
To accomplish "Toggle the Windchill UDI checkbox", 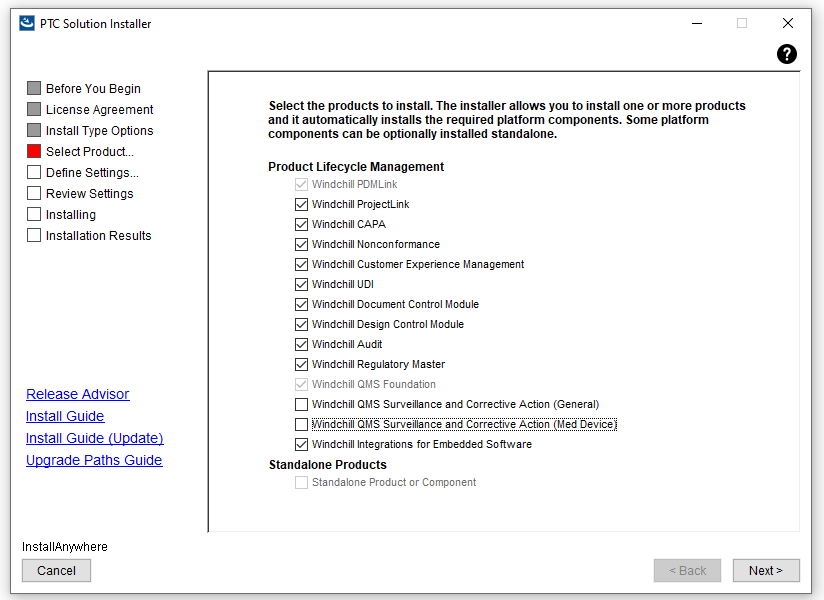I will pos(302,285).
